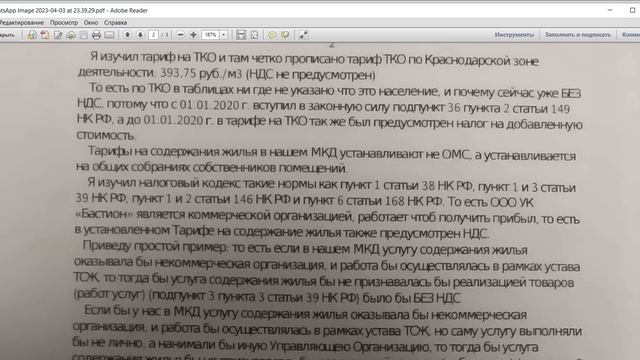Go to previous page arrow
The width and height of the screenshot is (640, 360).
click(127, 35)
